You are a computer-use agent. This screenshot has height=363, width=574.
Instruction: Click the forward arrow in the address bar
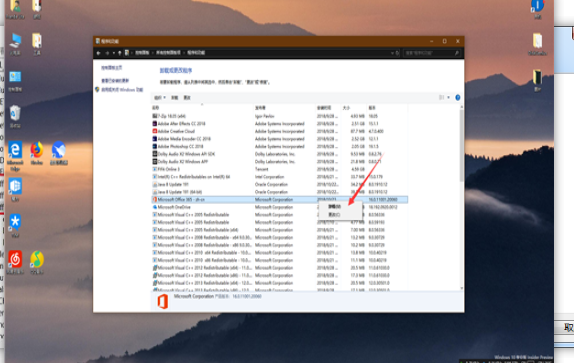coord(107,53)
